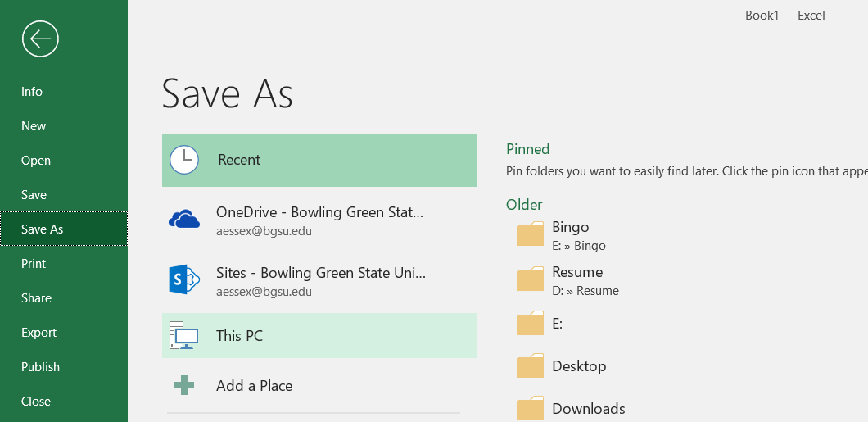
Task: Select the Share menu option
Action: pos(36,298)
